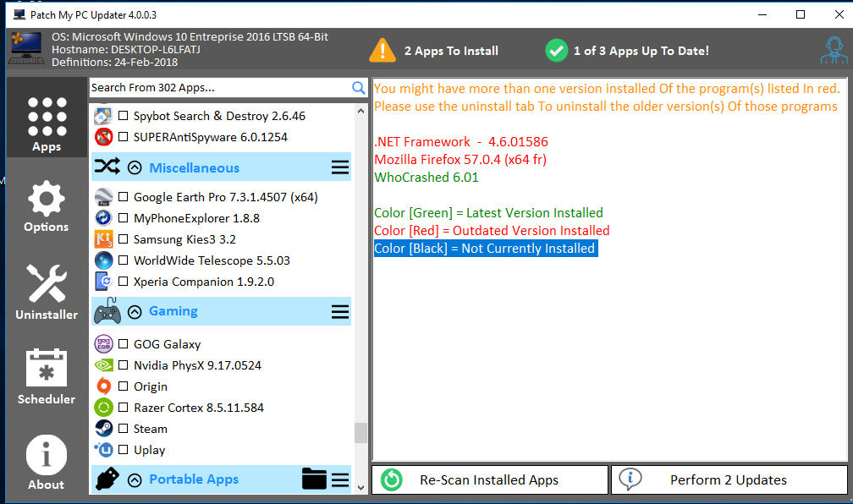853x504 pixels.
Task: Click the Gaming controller icon
Action: click(x=107, y=311)
